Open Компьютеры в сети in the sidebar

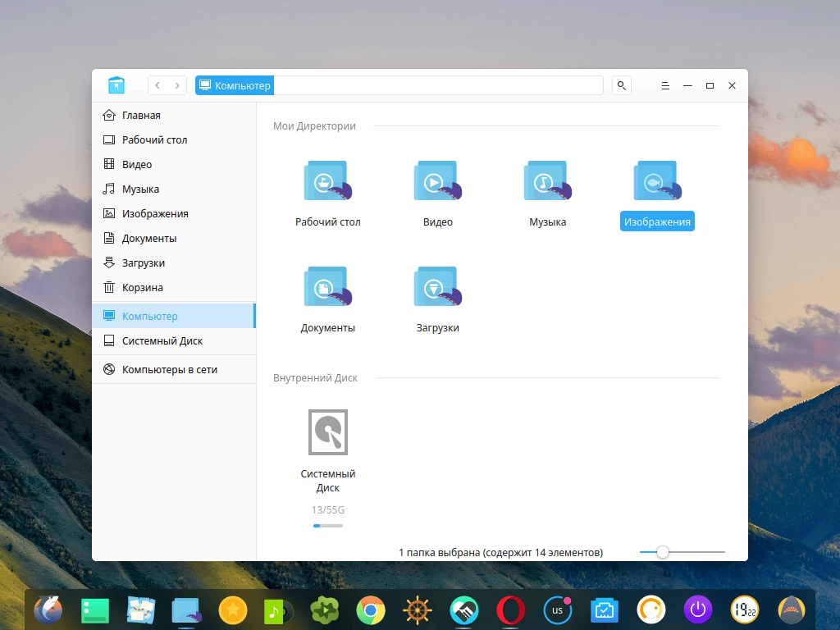click(x=174, y=370)
